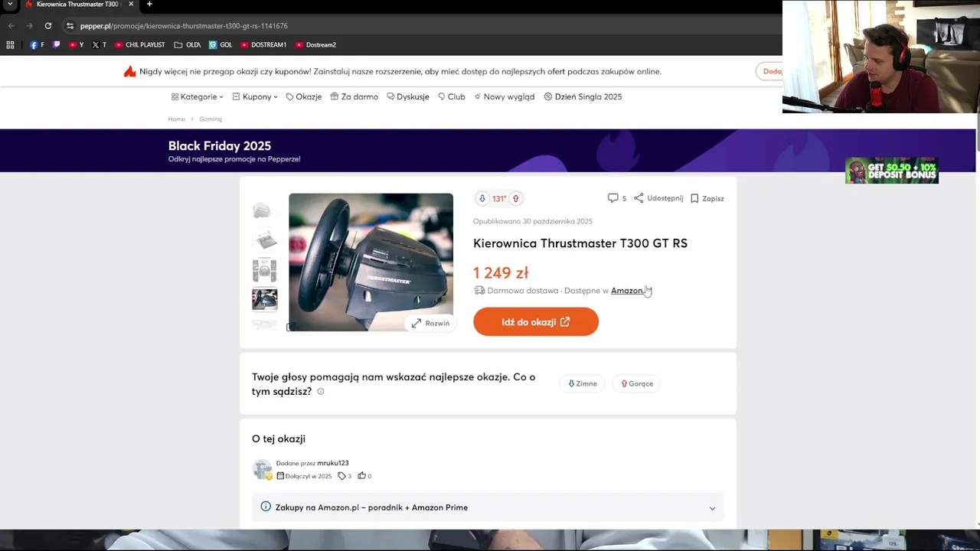Go to Gaming breadcrumb

click(x=211, y=119)
